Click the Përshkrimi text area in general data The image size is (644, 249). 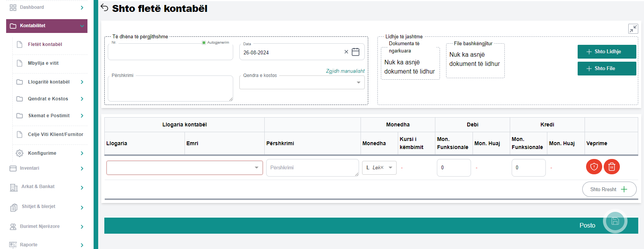[x=170, y=89]
